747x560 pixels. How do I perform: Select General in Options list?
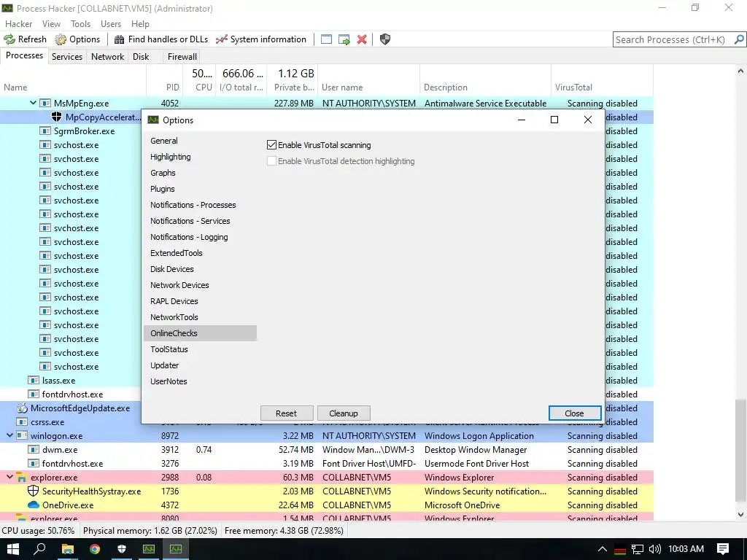point(164,141)
